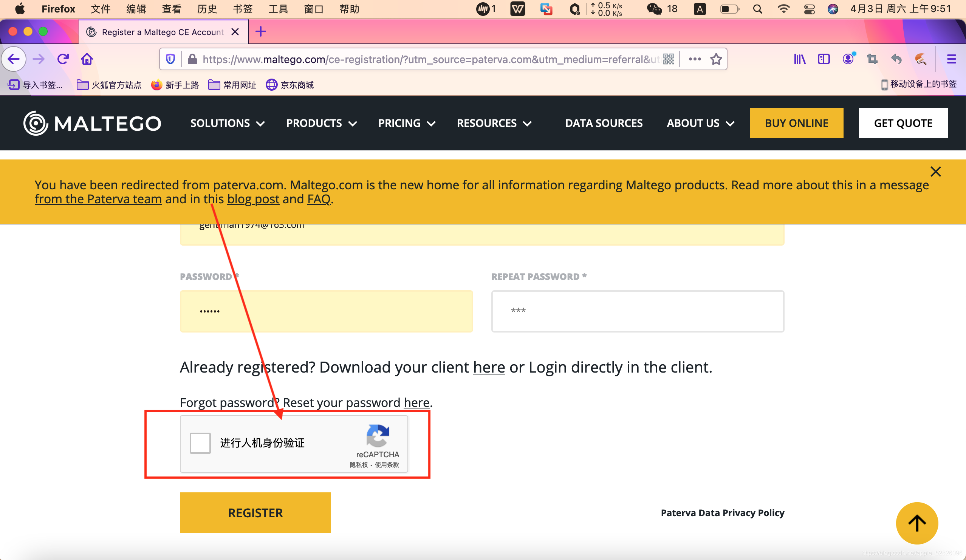Toggle the reCAPTCHA human verification checkbox
Image resolution: width=966 pixels, height=560 pixels.
[200, 442]
